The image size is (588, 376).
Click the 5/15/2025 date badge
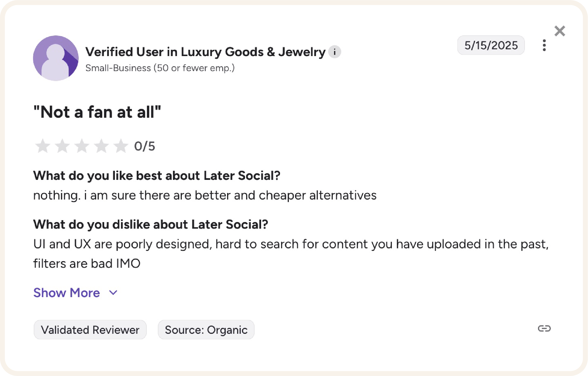click(491, 45)
